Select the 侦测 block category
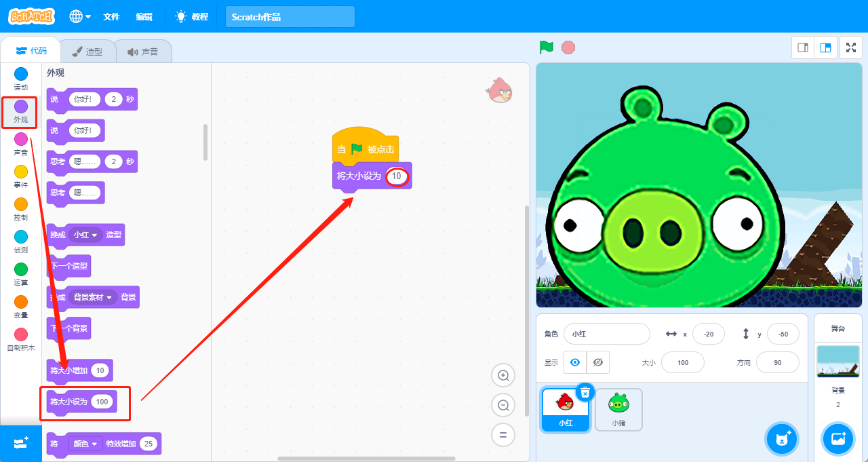 [x=21, y=242]
